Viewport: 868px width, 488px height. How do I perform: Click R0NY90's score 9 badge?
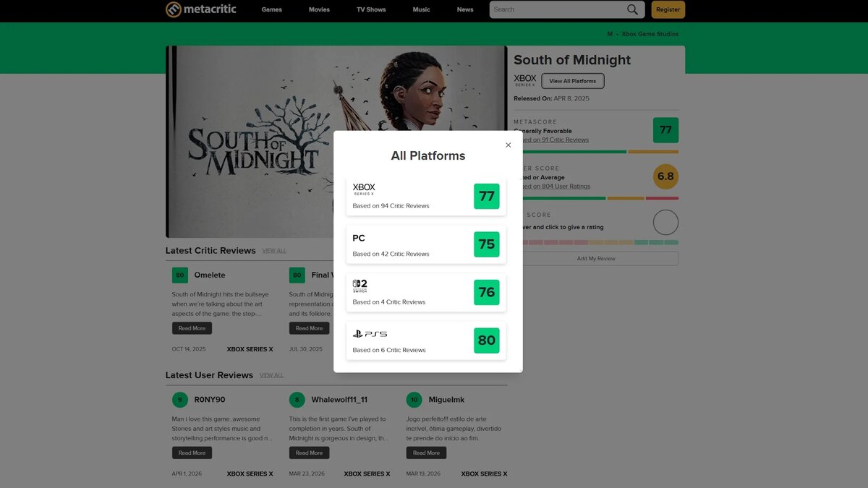(180, 399)
